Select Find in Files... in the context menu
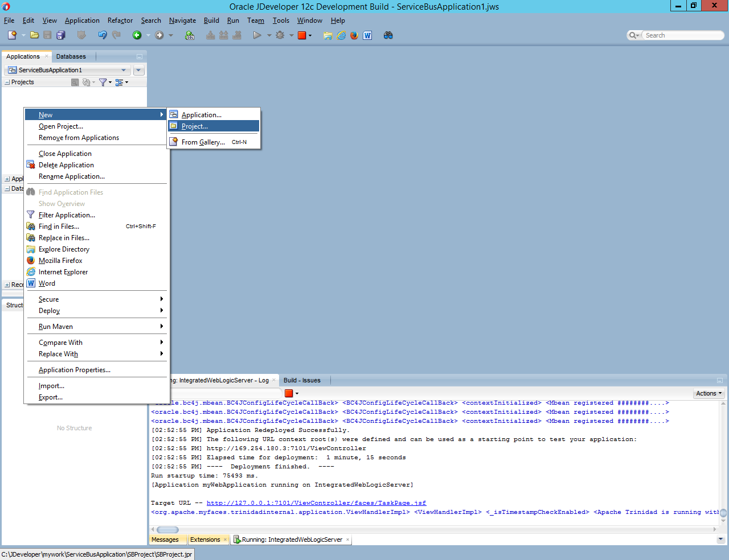This screenshot has height=560, width=729. pyautogui.click(x=97, y=227)
